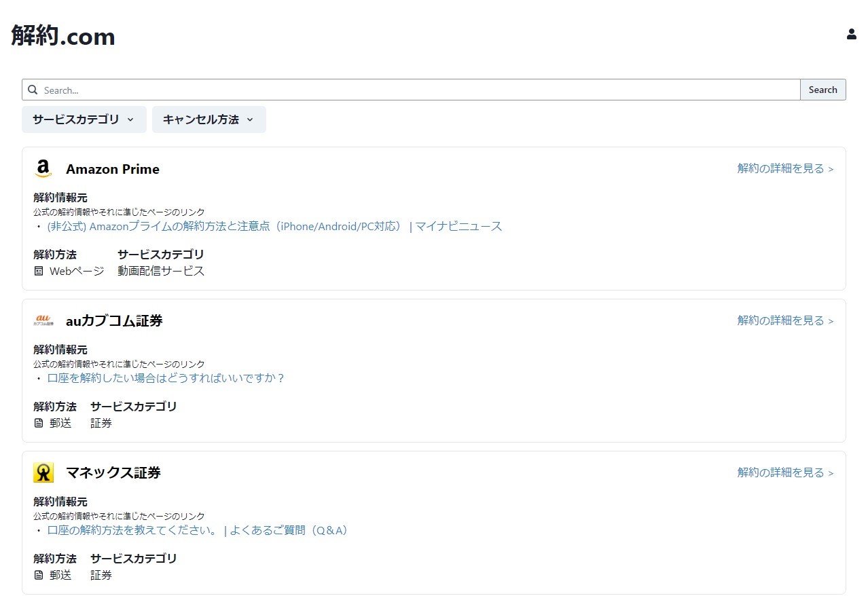This screenshot has width=868, height=596.
Task: Click the Amazon Prime logo icon
Action: [x=43, y=169]
